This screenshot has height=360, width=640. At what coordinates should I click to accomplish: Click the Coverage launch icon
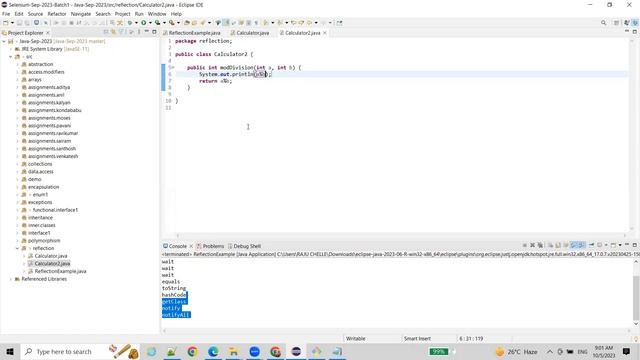[158, 23]
